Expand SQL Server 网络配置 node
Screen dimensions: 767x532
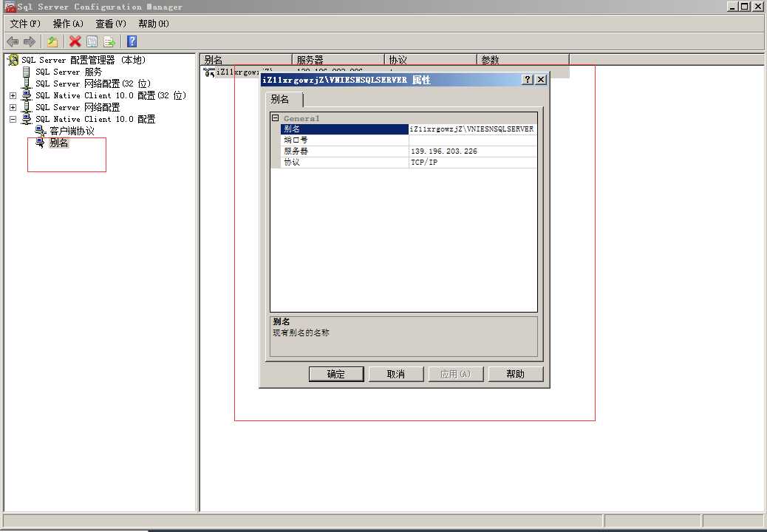pos(13,107)
